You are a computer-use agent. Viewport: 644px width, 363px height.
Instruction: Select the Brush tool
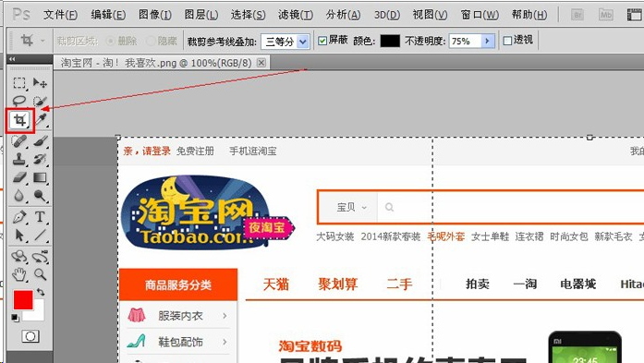(40, 141)
